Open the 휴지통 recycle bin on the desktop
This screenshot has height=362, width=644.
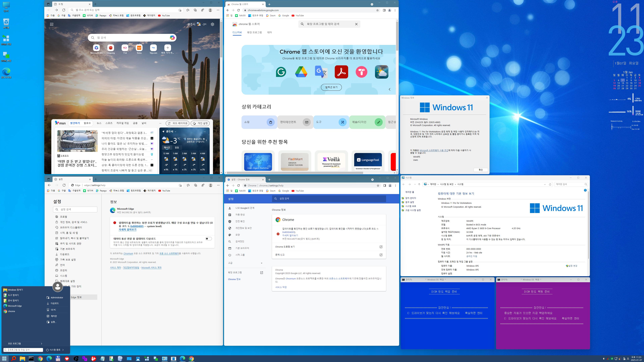tap(6, 23)
